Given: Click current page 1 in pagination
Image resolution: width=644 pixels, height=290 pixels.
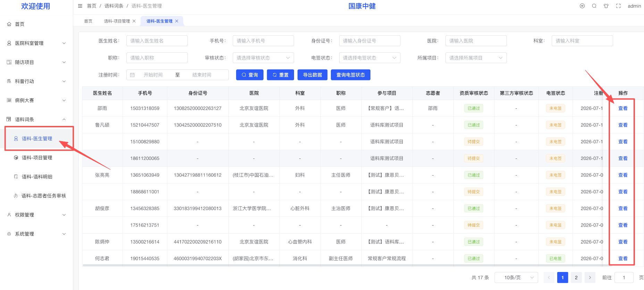Looking at the screenshot, I should point(562,278).
